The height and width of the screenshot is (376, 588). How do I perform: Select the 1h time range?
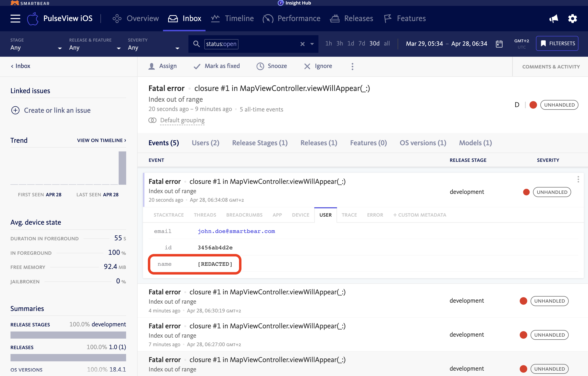pos(328,44)
